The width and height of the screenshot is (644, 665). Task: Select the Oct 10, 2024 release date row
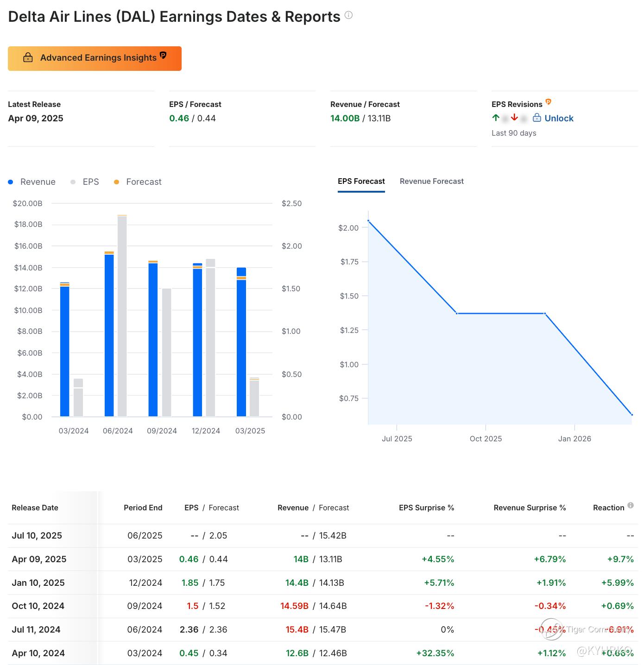tap(323, 606)
